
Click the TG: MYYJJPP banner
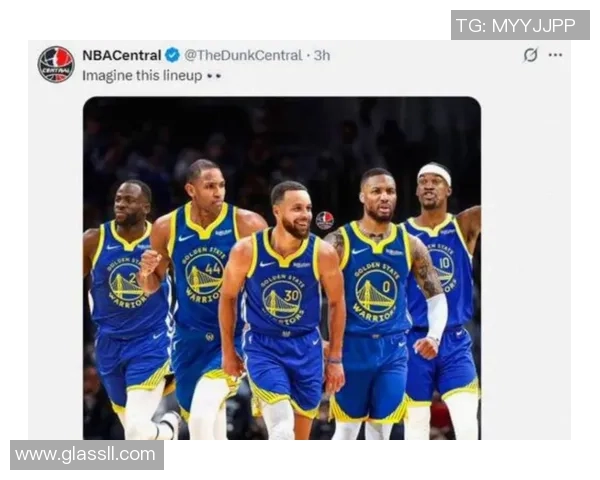pos(520,25)
